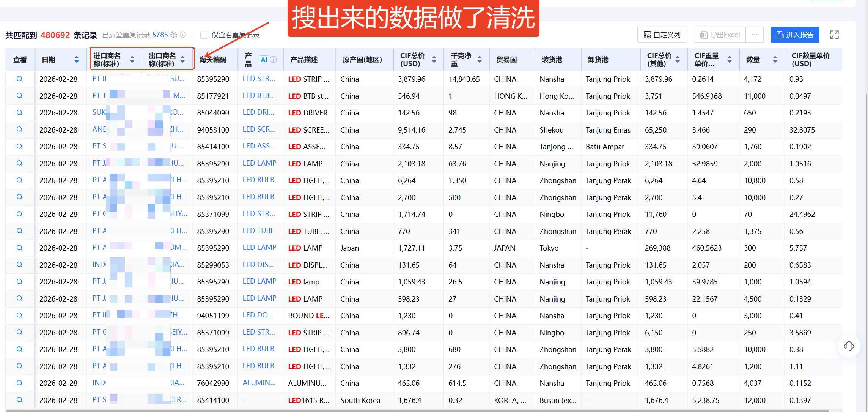868x412 pixels.
Task: Click the 自定义列 button
Action: click(662, 35)
